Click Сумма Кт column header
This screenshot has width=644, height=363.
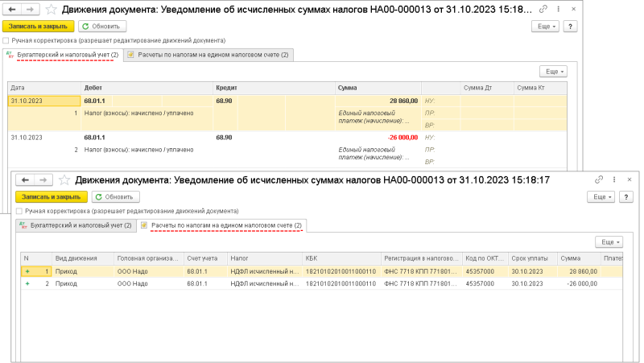(540, 88)
